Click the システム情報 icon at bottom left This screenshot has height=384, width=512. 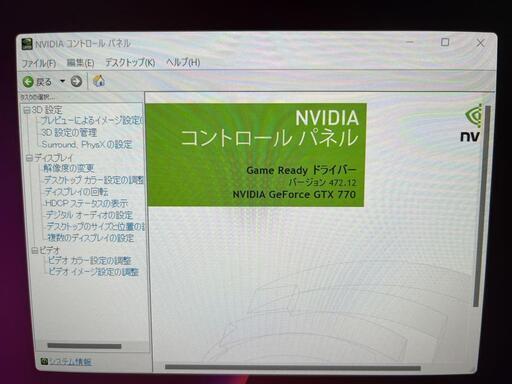[x=44, y=361]
